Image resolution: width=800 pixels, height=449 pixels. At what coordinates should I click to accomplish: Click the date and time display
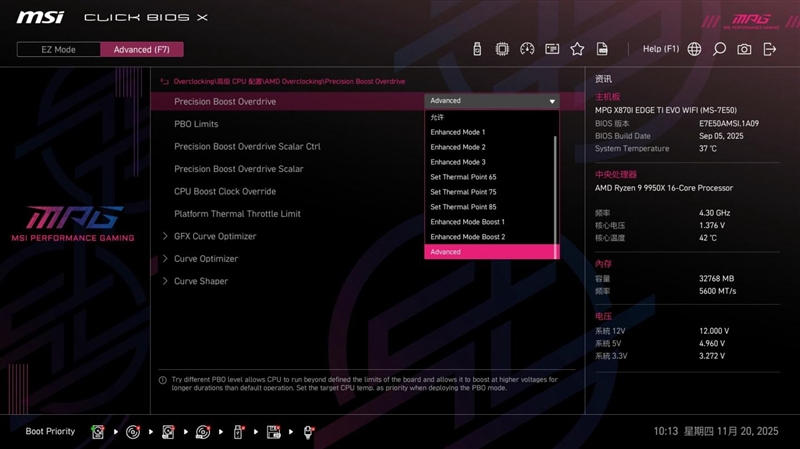pos(716,431)
